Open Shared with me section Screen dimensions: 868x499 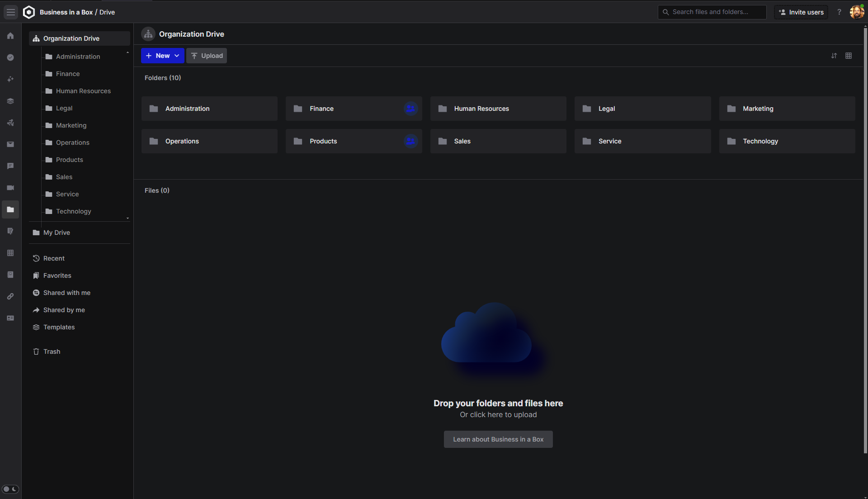pos(66,293)
